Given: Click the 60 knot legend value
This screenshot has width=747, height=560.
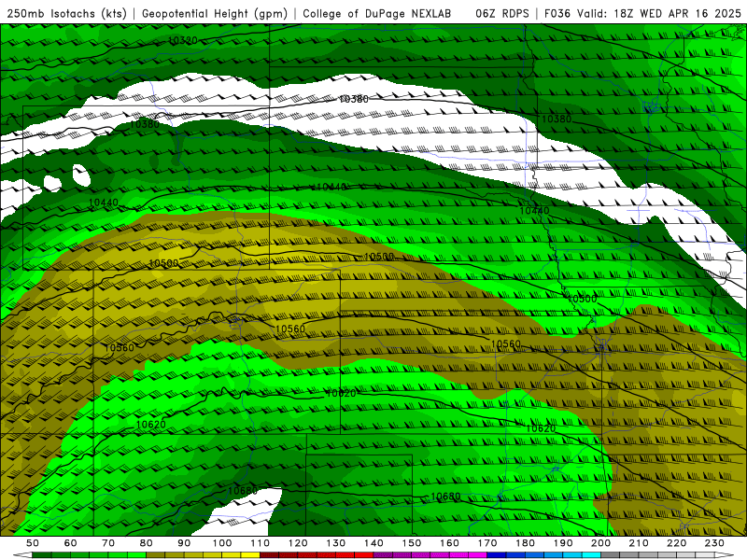Looking at the screenshot, I should point(71,543).
